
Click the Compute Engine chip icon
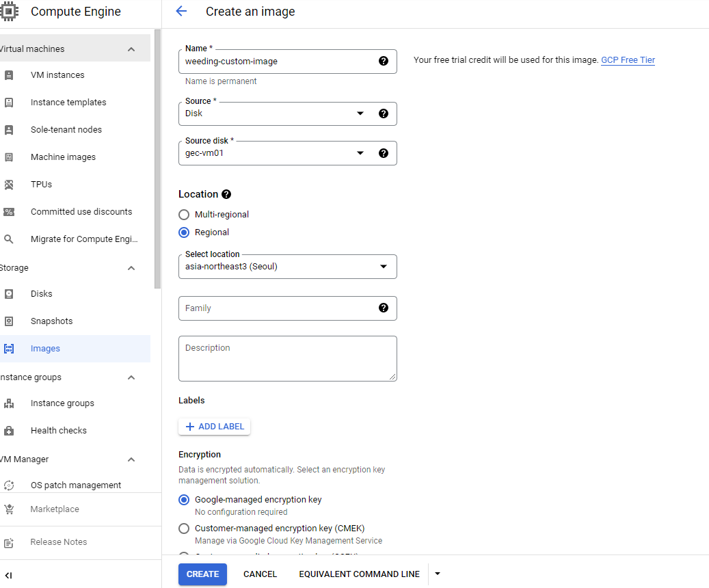click(x=9, y=12)
